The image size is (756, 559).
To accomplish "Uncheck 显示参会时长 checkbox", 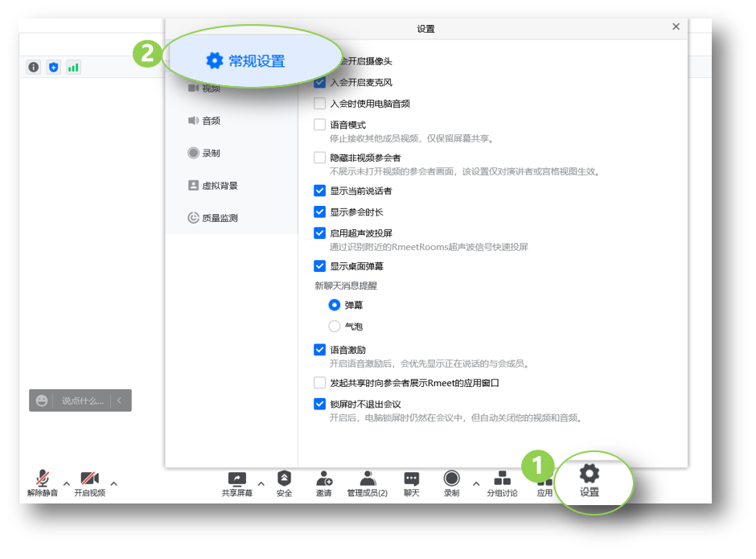I will [320, 212].
